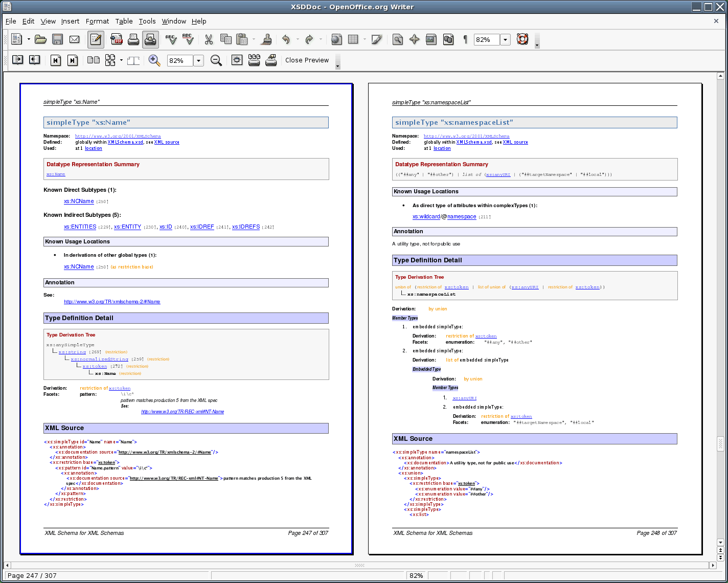The image size is (728, 583).
Task: Open the Format menu
Action: (97, 21)
